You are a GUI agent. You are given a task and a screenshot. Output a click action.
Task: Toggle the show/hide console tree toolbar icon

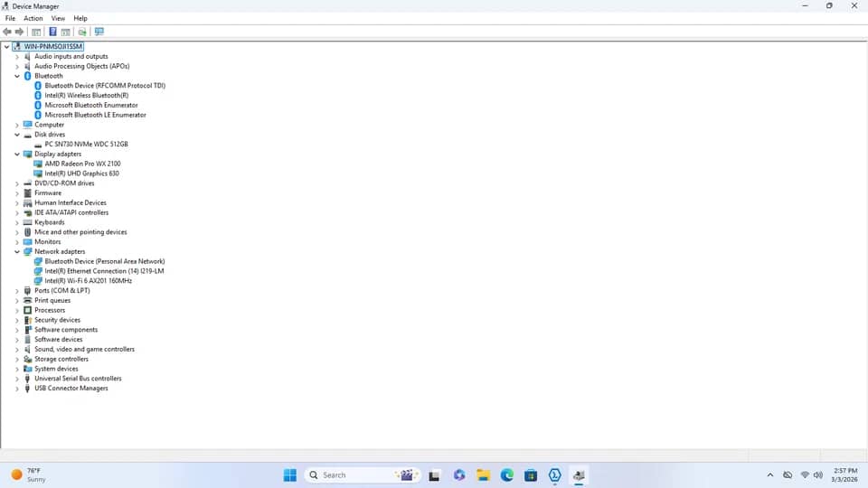[36, 32]
